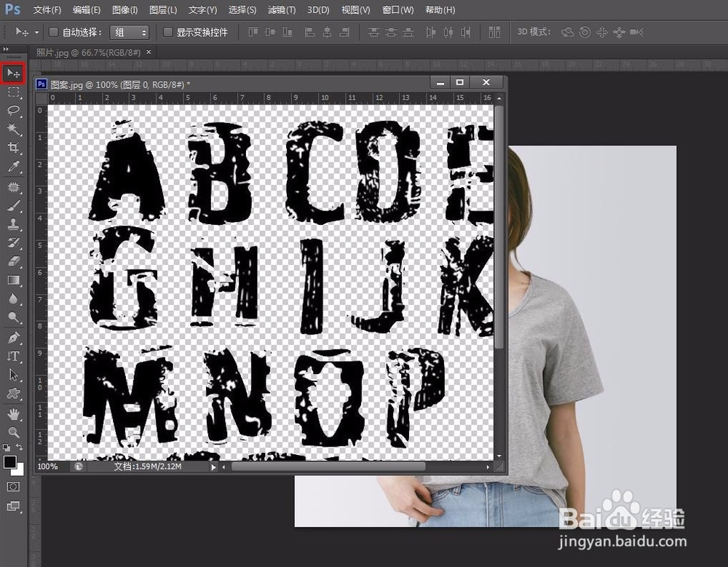Click the 3D scale mode icon
Image resolution: width=728 pixels, height=567 pixels.
click(636, 32)
